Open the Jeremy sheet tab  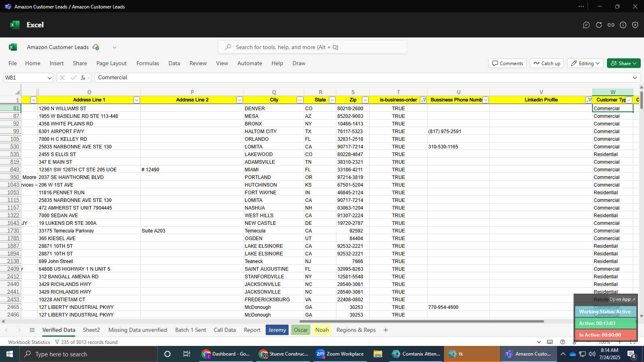(x=277, y=330)
